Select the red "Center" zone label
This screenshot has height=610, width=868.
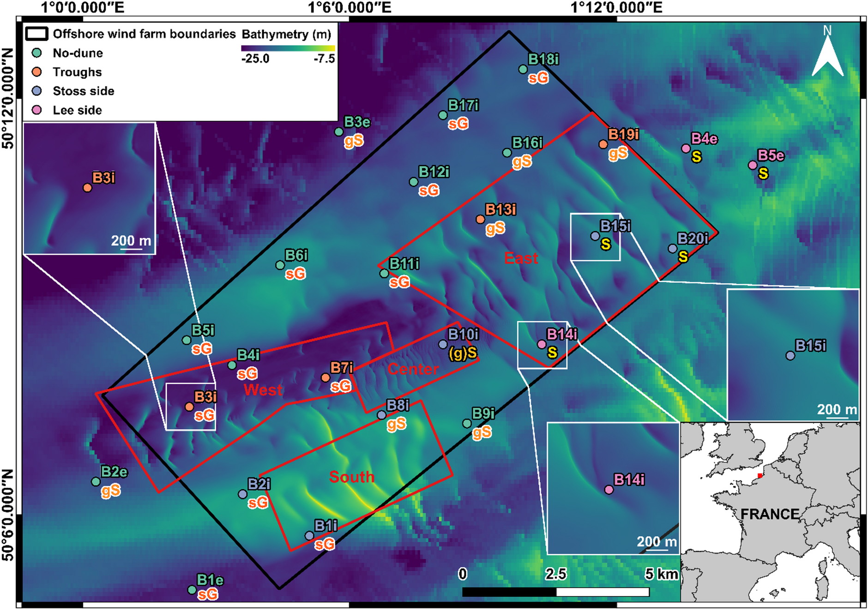[413, 369]
